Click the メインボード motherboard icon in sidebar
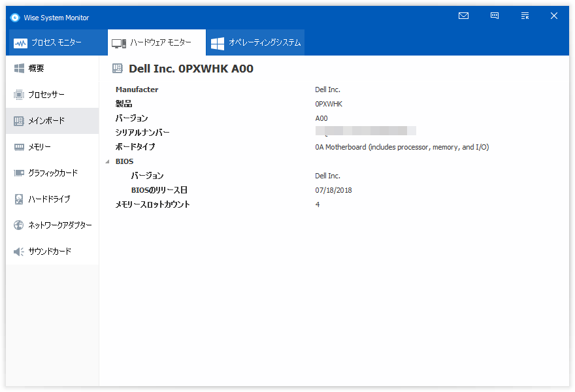 click(x=19, y=121)
